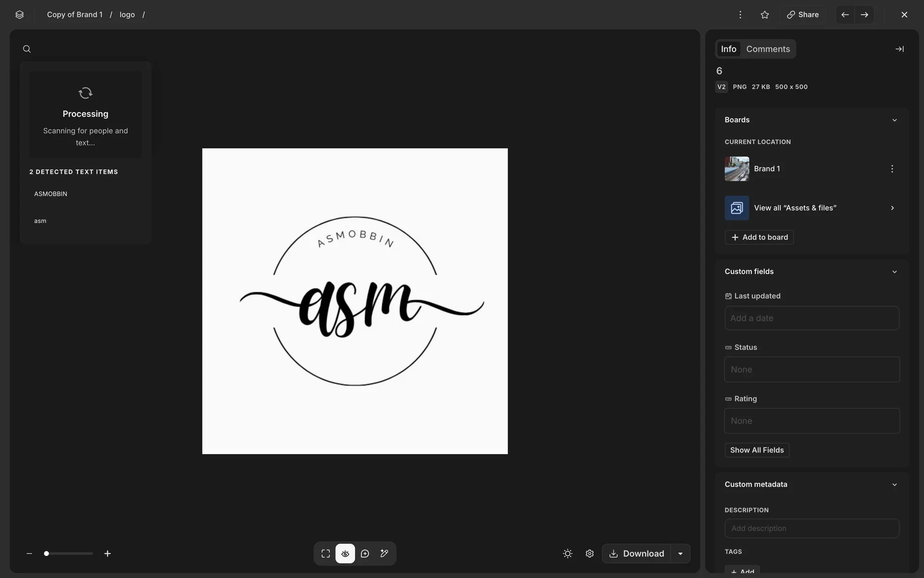The image size is (924, 578).
Task: Toggle light background brightness icon
Action: pos(567,553)
